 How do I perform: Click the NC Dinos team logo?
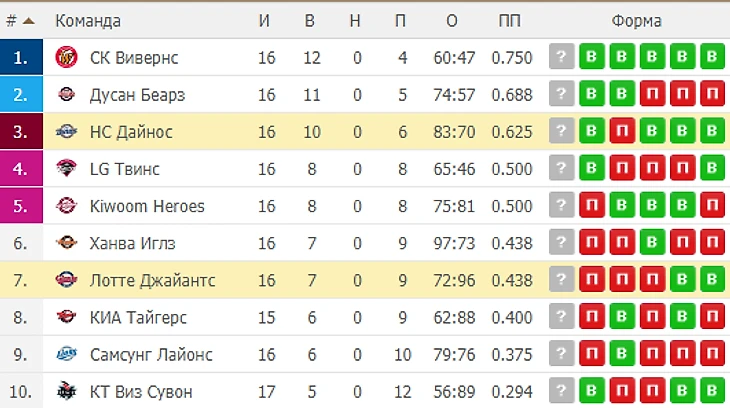pyautogui.click(x=66, y=132)
